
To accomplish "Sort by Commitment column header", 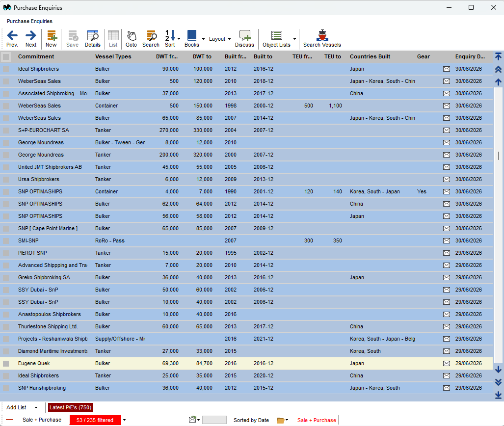I will (x=36, y=56).
